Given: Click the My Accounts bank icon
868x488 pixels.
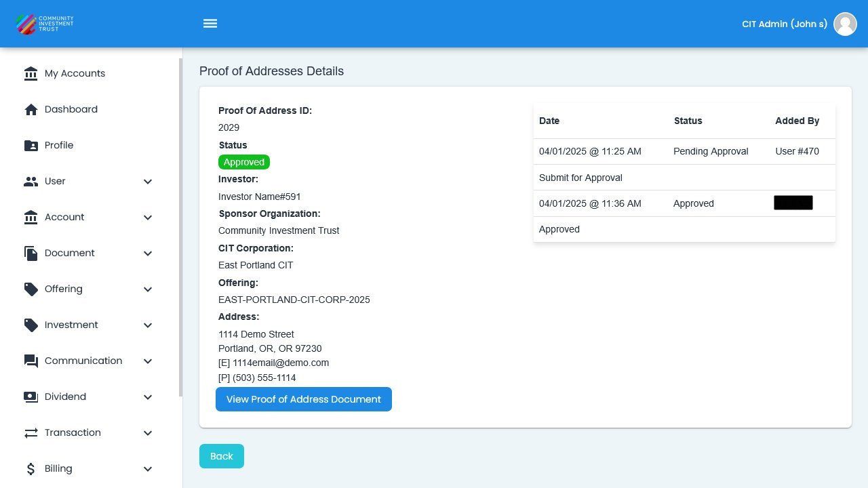Looking at the screenshot, I should [x=31, y=73].
